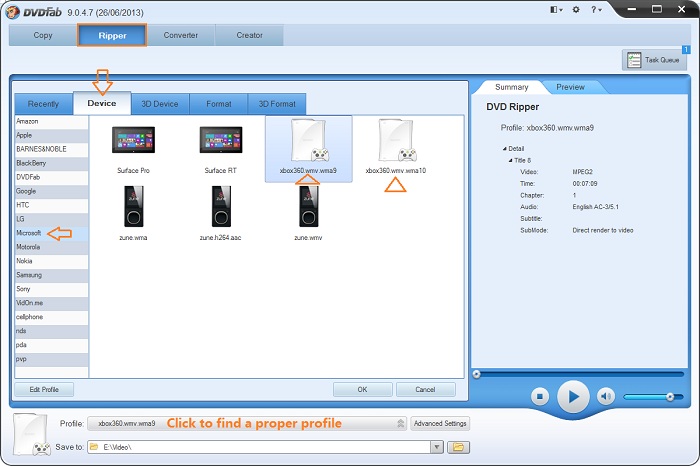
Task: Collapse the Detail tree node
Action: click(x=505, y=149)
